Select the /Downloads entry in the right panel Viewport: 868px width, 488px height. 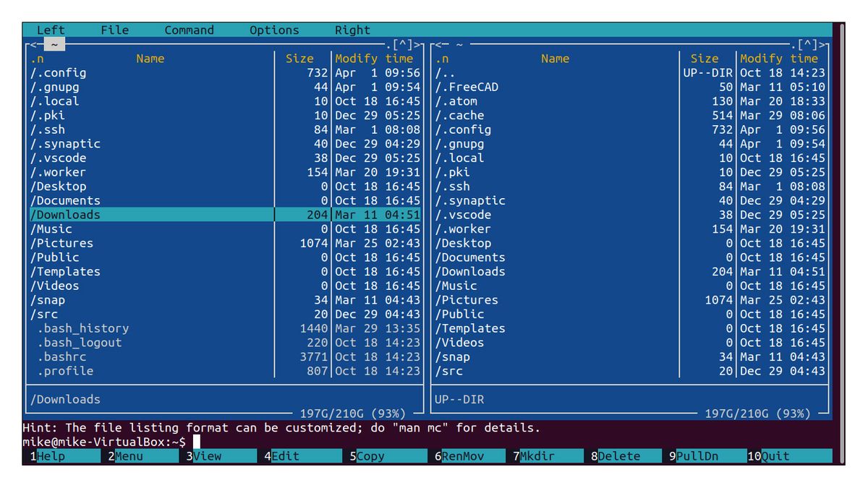point(471,271)
